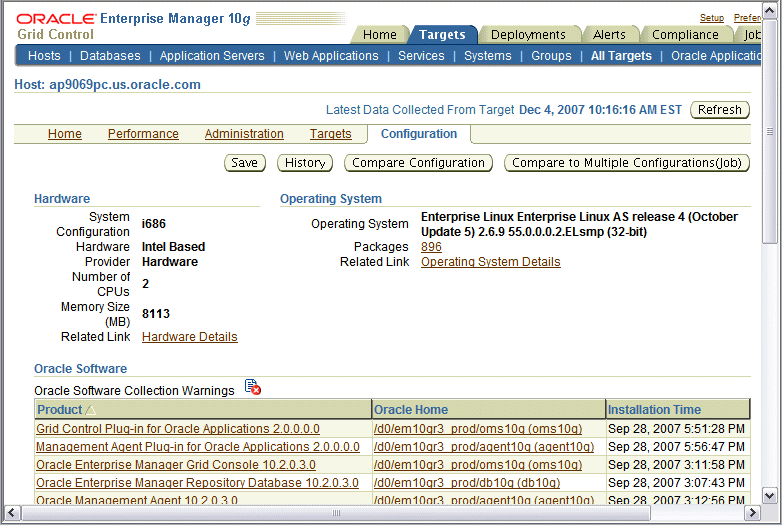Image resolution: width=782 pixels, height=526 pixels.
Task: Open oms10g home link in Grid Console row
Action: tap(478, 465)
